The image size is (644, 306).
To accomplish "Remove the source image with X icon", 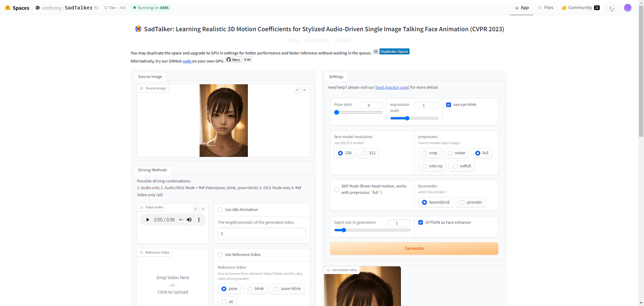I will tap(305, 90).
